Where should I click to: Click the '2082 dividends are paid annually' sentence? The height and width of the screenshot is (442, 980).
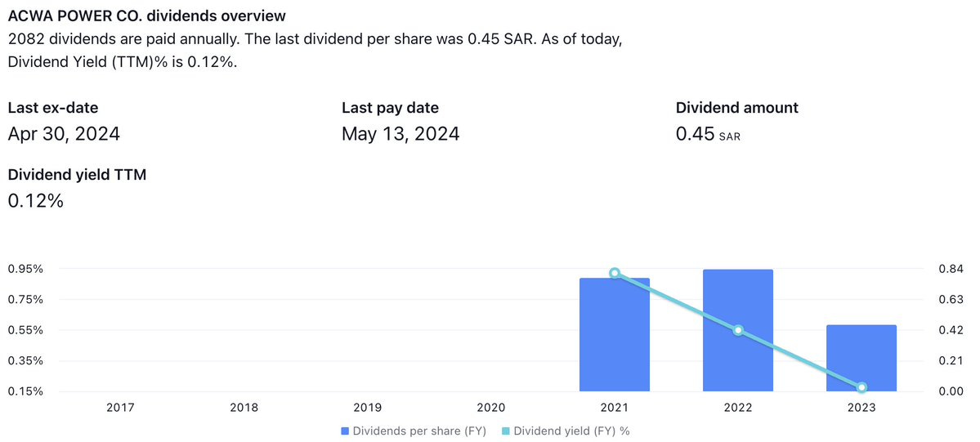point(123,39)
